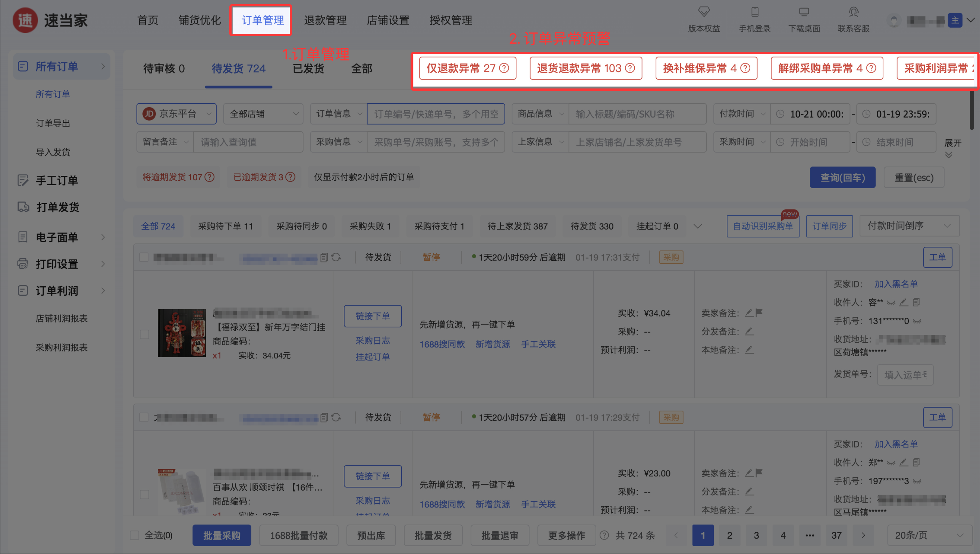This screenshot has width=980, height=554.
Task: Select the 已发货 tab
Action: [x=308, y=69]
